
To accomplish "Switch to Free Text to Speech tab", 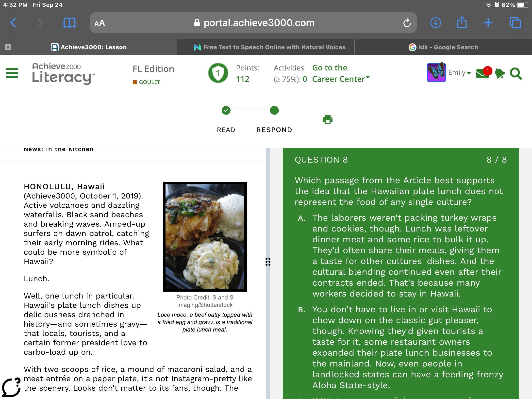I will pyautogui.click(x=270, y=47).
